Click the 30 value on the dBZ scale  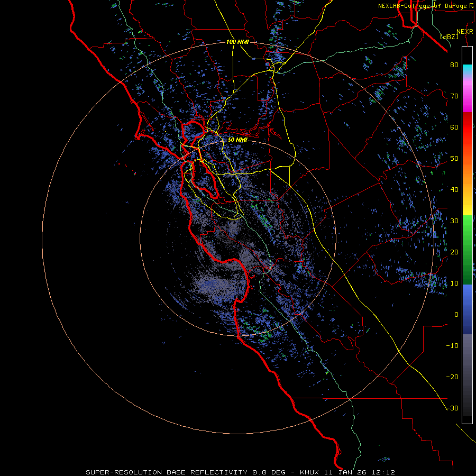(454, 221)
